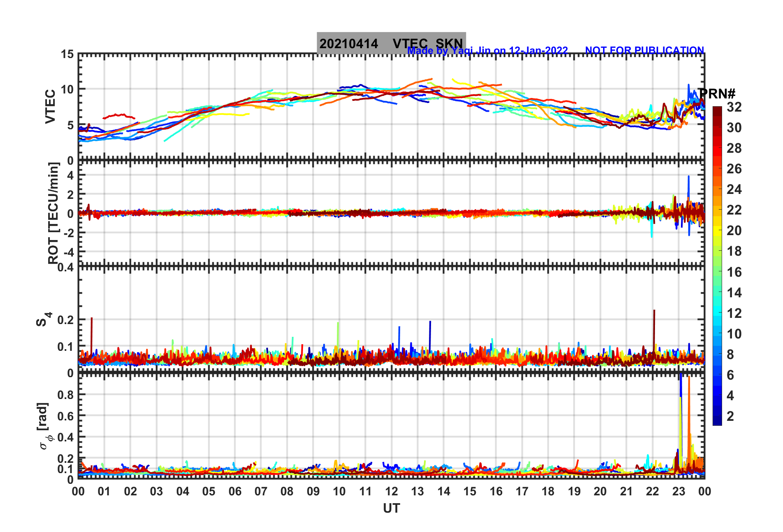
Task: Click colorbar PRN label "12"
Action: pos(734,313)
